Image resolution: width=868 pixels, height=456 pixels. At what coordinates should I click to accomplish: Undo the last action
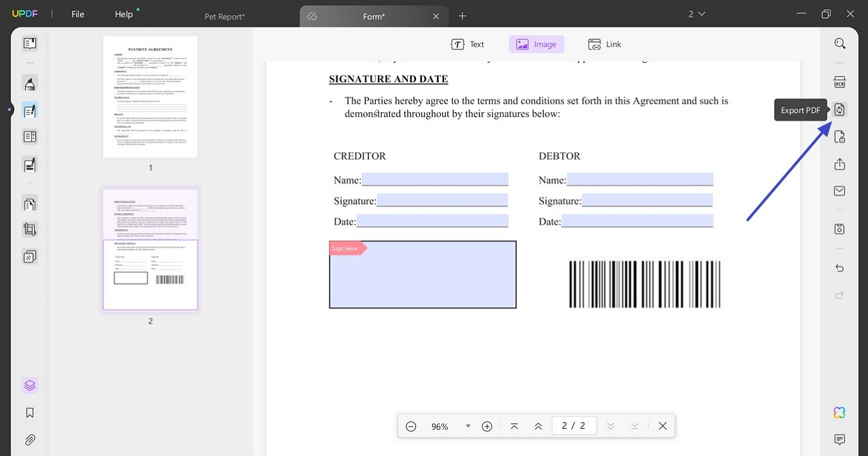(839, 268)
